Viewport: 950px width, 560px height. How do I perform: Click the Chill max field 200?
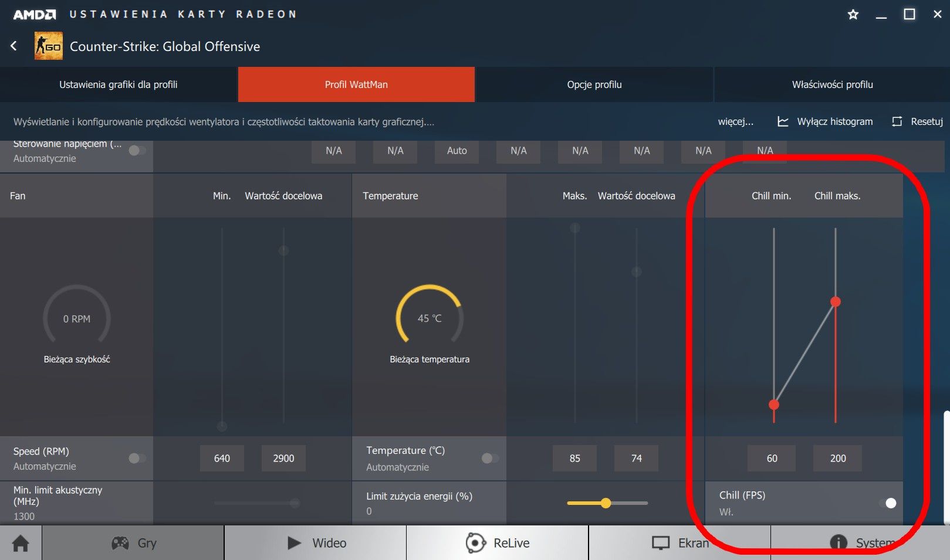(x=838, y=458)
